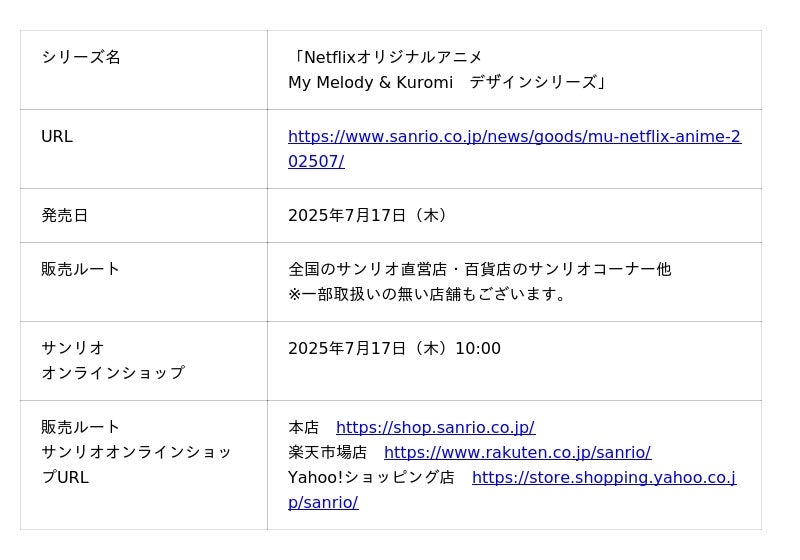Visit the Rakuten sanrio store link

point(517,453)
